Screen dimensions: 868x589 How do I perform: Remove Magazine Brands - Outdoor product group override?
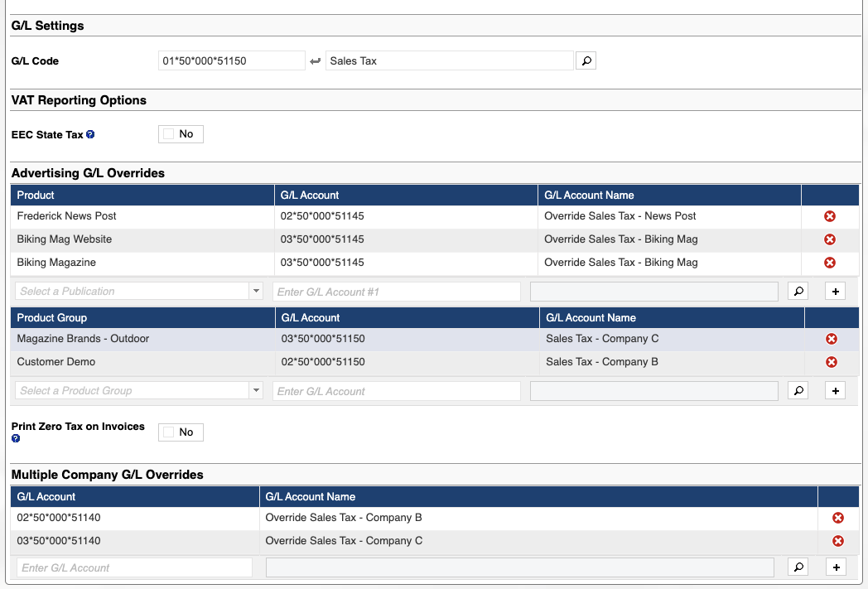tap(832, 339)
